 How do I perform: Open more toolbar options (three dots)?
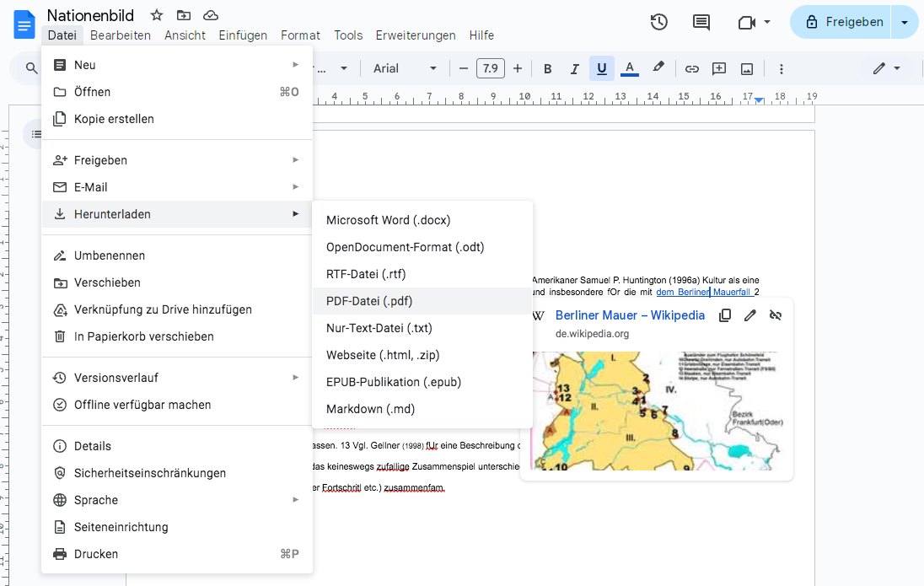pos(782,69)
